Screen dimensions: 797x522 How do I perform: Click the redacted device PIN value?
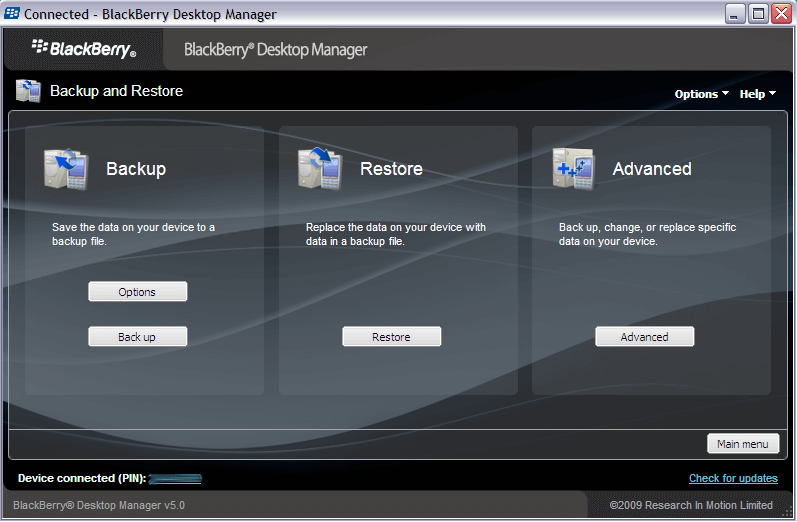(175, 479)
